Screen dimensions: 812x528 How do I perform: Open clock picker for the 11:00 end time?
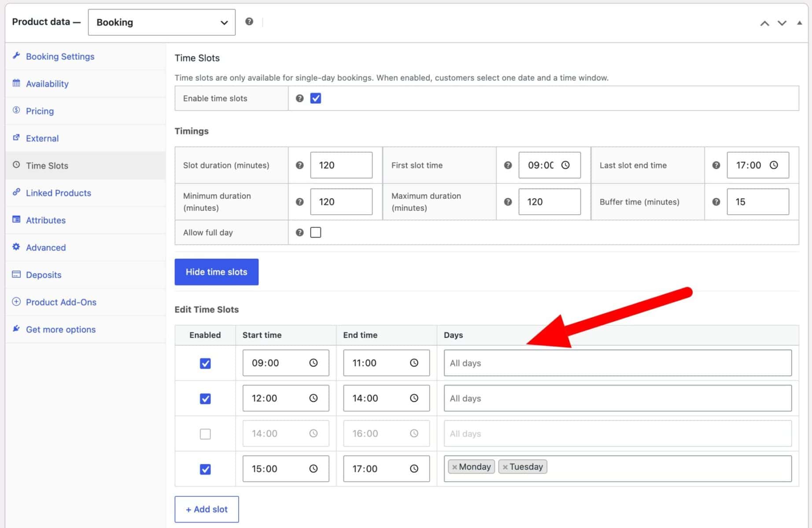coord(414,363)
